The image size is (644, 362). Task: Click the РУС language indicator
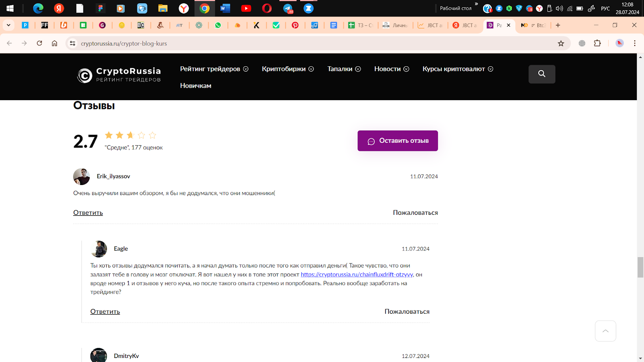click(605, 8)
